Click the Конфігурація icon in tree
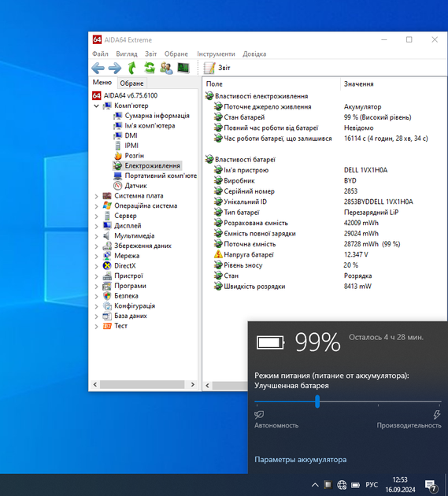 click(x=107, y=306)
